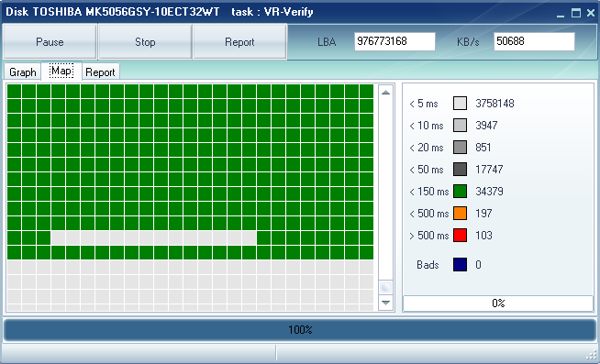
Task: Click the green under 150 ms swatch
Action: [460, 192]
